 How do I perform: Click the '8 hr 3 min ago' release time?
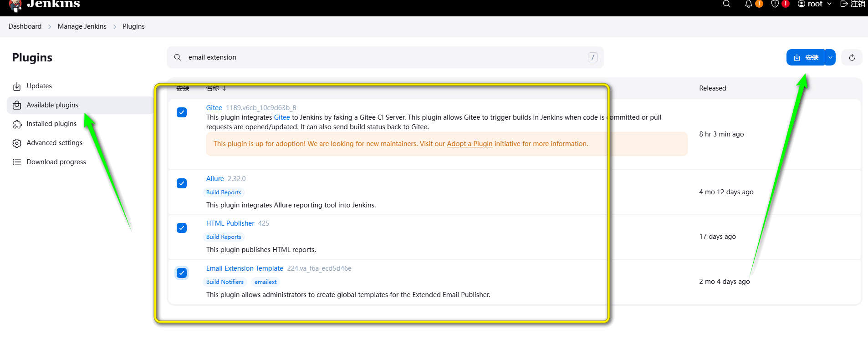click(721, 134)
